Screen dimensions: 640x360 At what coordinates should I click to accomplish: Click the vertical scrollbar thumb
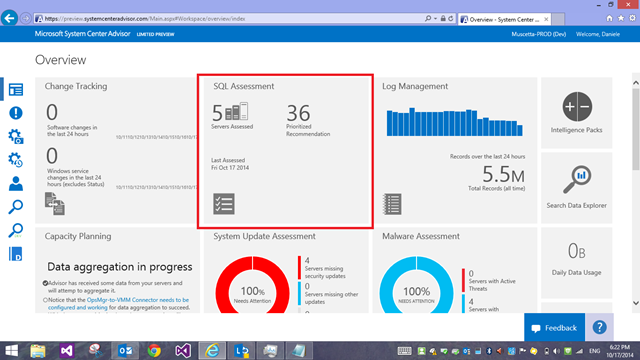point(636,129)
